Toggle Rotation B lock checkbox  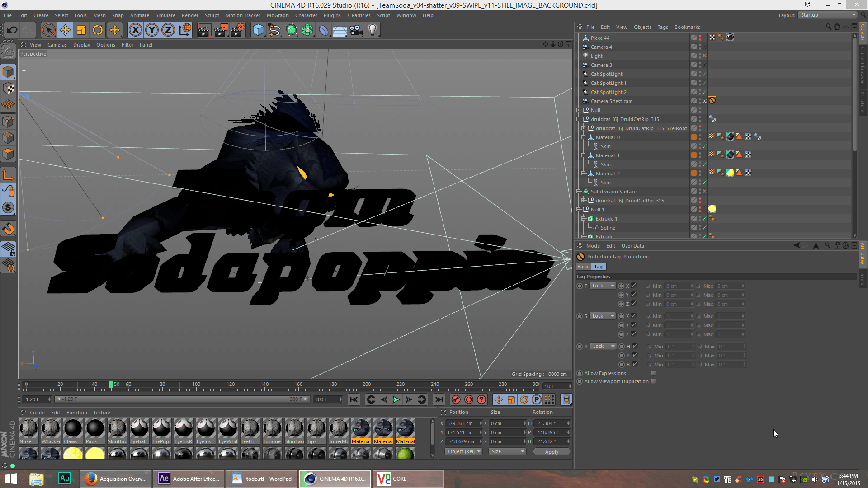tap(635, 364)
